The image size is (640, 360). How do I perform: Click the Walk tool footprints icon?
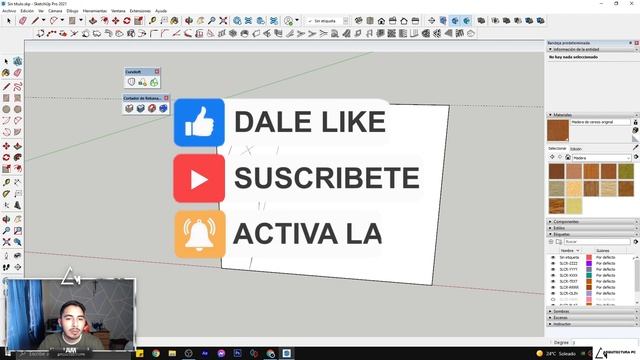(6, 267)
